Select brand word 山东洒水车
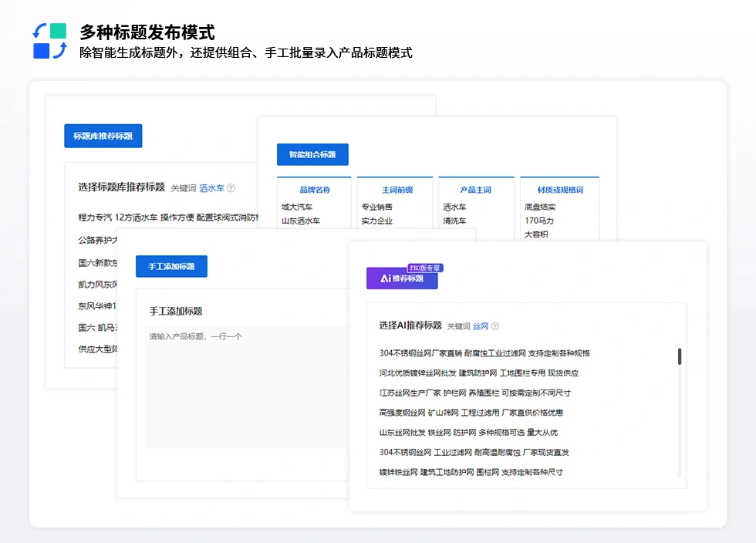Image resolution: width=756 pixels, height=543 pixels. click(301, 221)
